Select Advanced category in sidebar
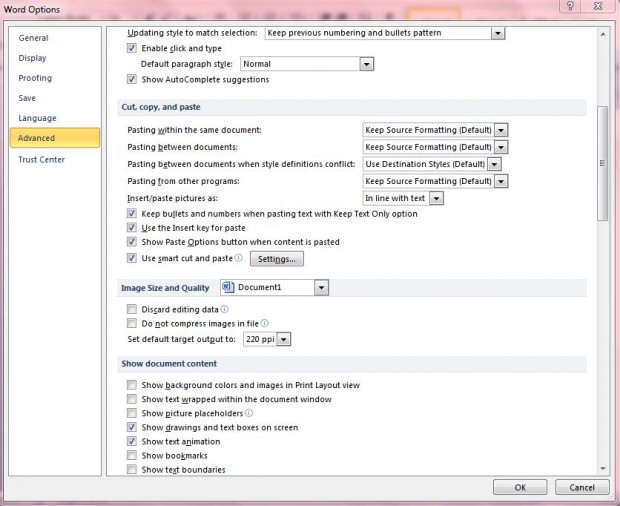The width and height of the screenshot is (620, 506). pos(55,138)
